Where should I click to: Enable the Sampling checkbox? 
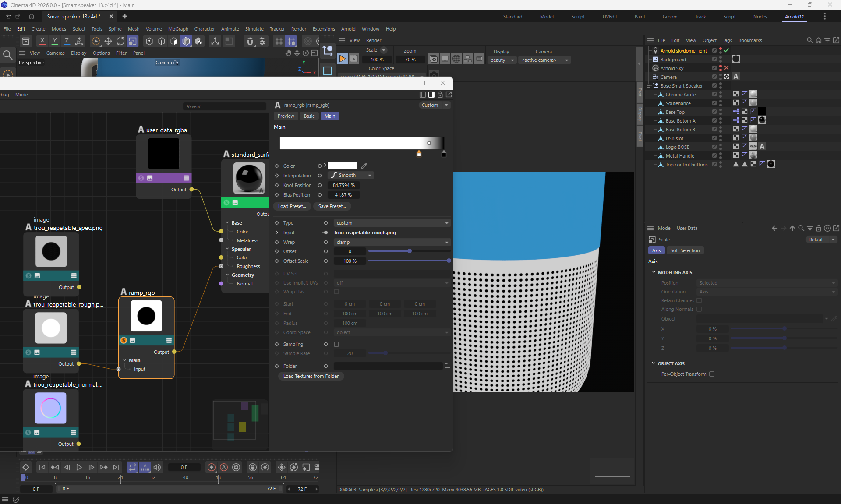click(x=336, y=344)
